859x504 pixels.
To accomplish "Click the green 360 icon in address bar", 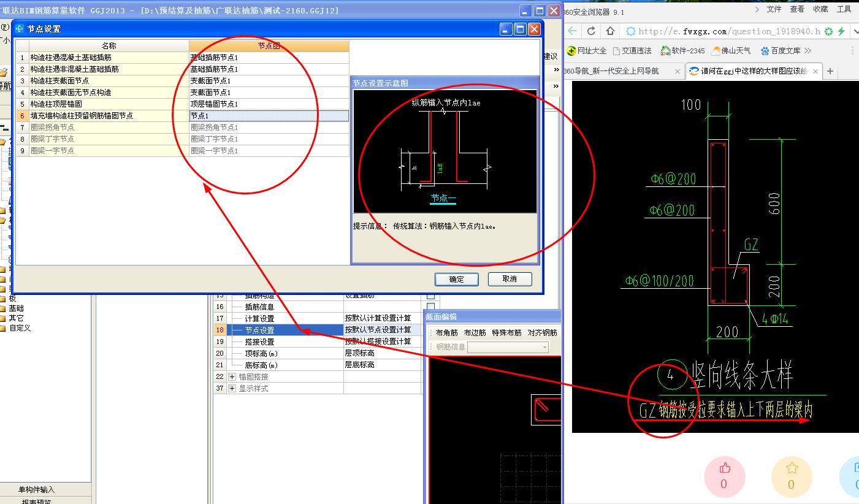I will coord(829,31).
